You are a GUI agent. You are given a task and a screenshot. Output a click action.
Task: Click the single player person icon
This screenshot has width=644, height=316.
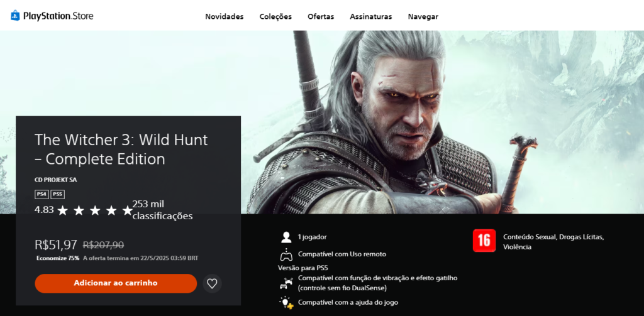[286, 237]
